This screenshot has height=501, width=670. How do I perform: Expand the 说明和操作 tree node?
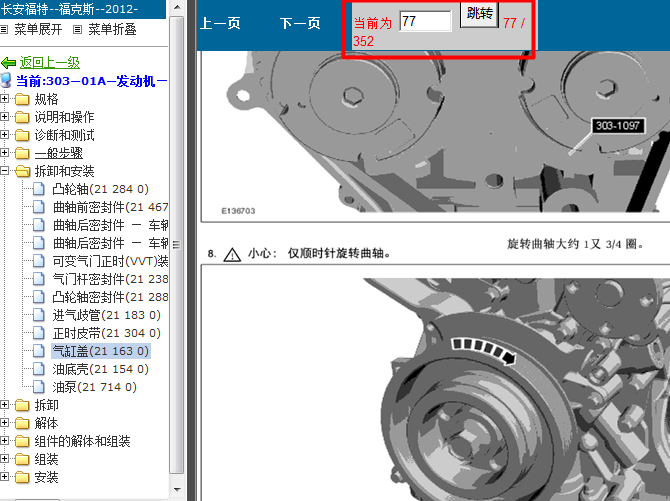pos(4,117)
